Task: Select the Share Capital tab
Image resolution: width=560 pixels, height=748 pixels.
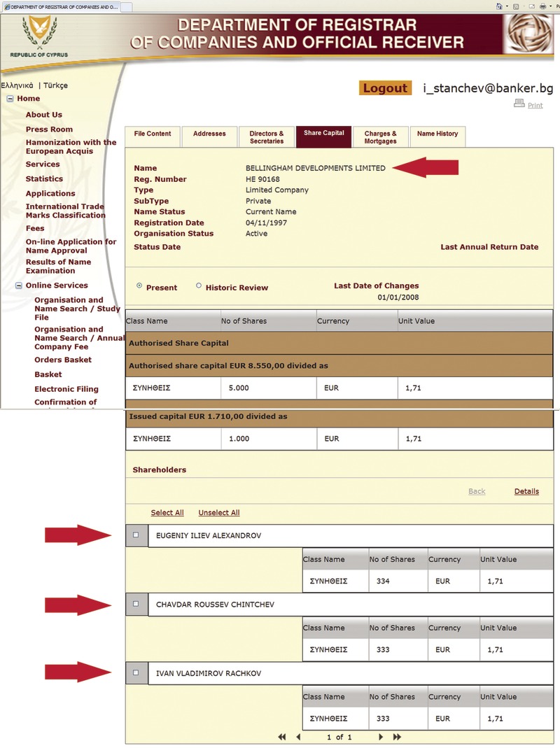Action: [323, 136]
